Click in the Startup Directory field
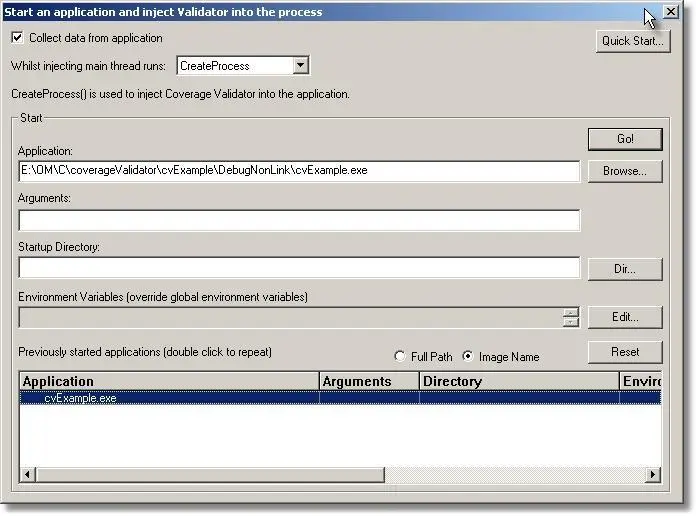 [299, 267]
